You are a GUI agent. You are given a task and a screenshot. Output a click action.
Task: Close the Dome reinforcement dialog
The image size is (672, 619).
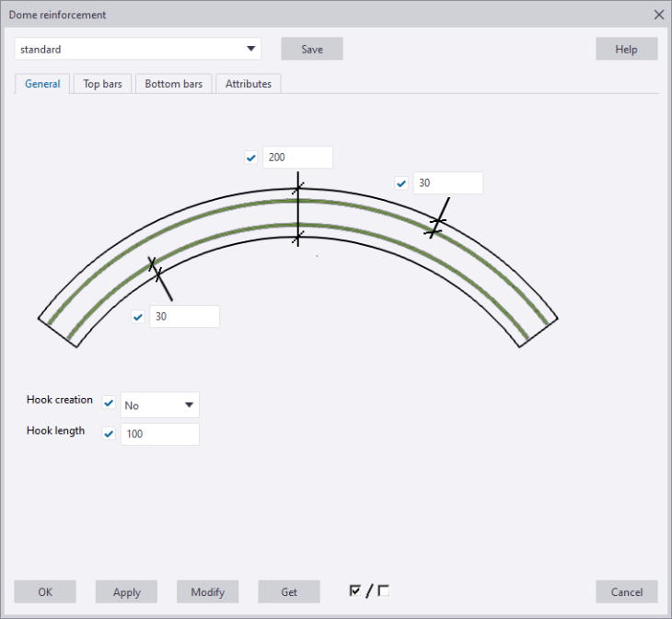click(x=658, y=15)
